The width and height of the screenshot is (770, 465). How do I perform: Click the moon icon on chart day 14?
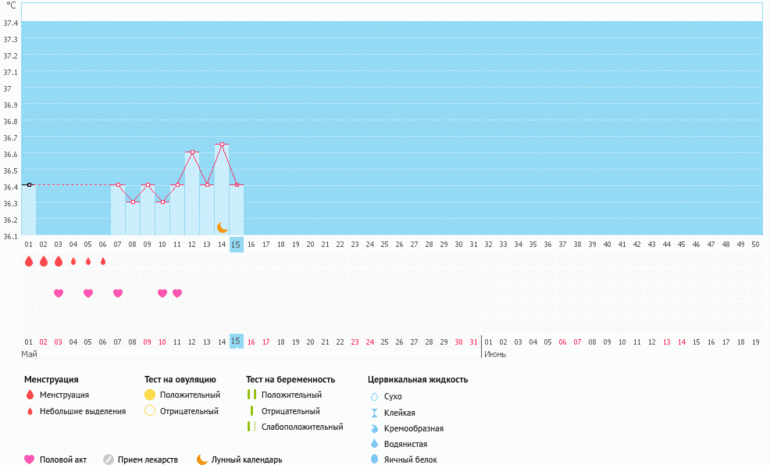[x=222, y=228]
